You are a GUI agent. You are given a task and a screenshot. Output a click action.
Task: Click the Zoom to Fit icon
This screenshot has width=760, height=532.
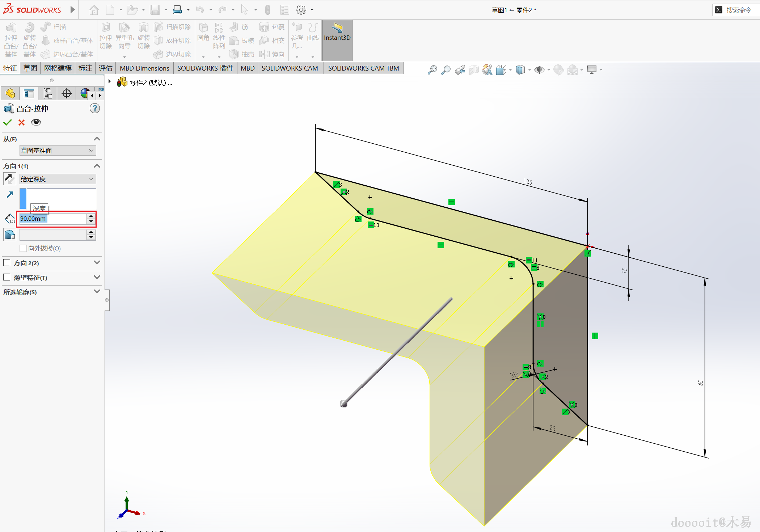(x=432, y=69)
